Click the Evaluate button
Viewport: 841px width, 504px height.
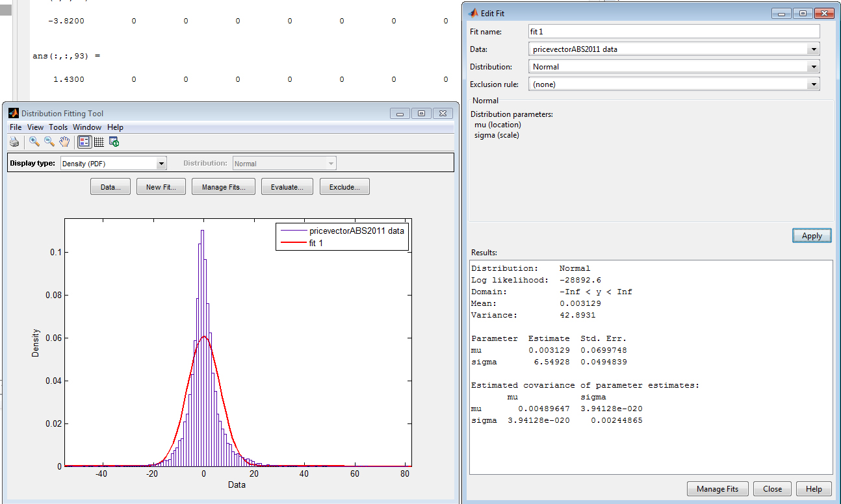[287, 187]
